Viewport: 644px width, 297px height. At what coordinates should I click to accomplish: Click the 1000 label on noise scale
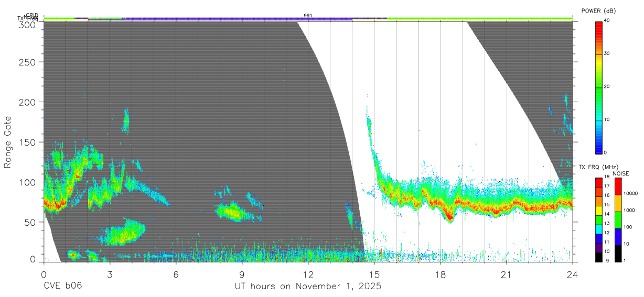pos(629,210)
